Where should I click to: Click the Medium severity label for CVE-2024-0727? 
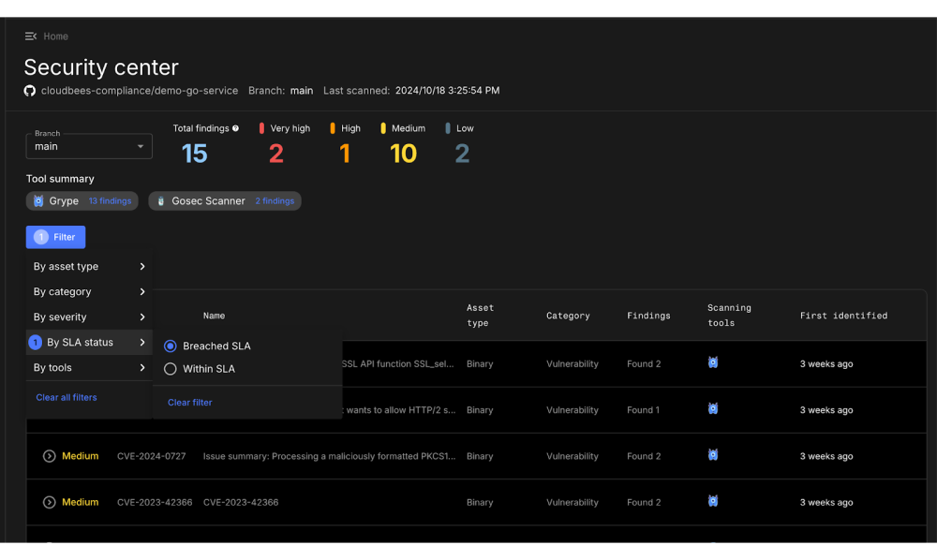(80, 456)
